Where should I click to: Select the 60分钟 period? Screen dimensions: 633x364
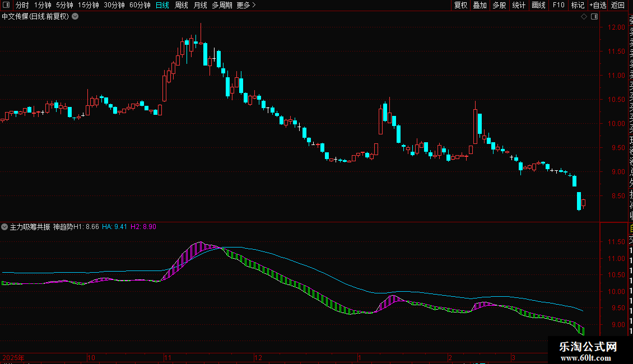(x=139, y=5)
